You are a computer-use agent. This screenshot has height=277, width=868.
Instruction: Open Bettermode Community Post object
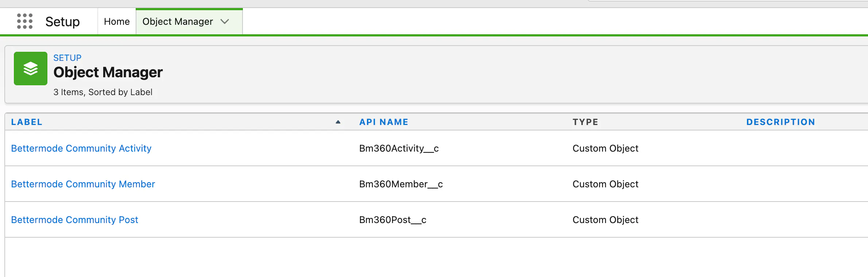(74, 220)
